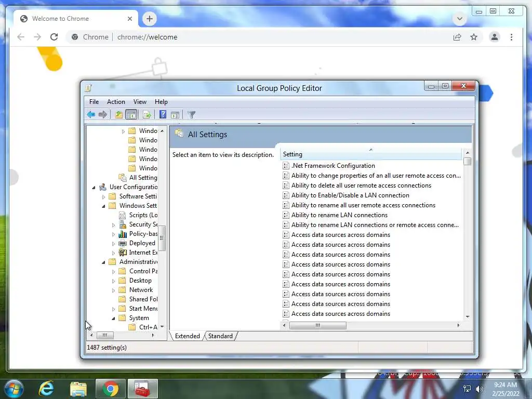The image size is (532, 399).
Task: Select Ability to rename LAN connections
Action: point(339,215)
